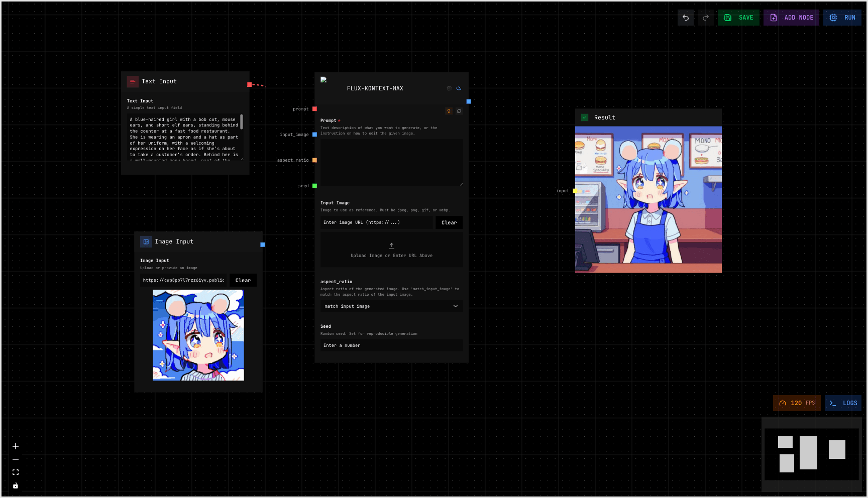Run the workflow with RUN button
The image size is (868, 498).
(x=842, y=18)
